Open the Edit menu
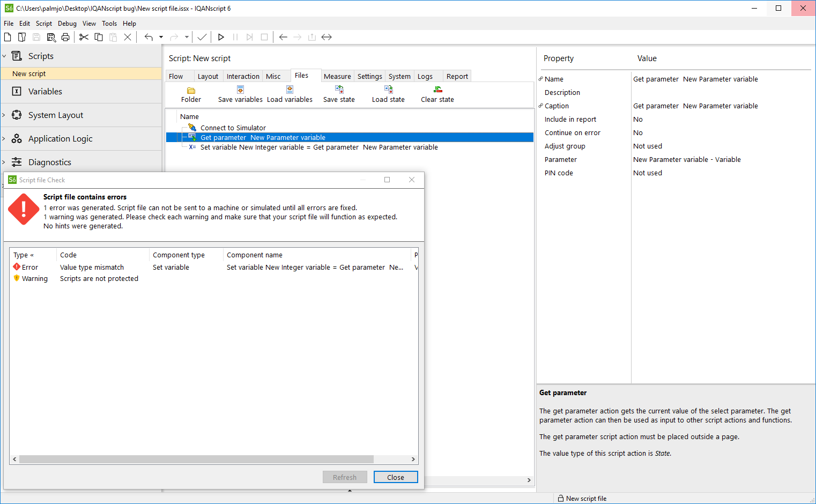816x504 pixels. 25,24
